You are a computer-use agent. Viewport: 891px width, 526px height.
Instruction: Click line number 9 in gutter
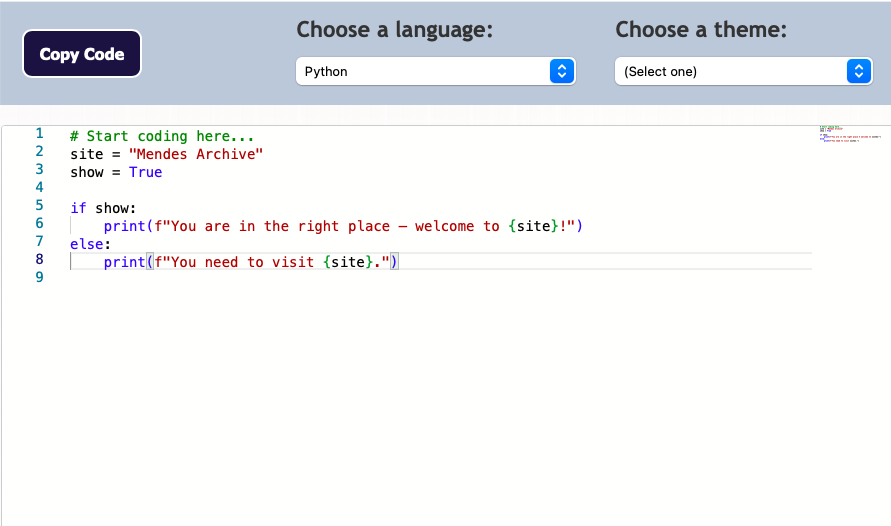click(x=39, y=277)
